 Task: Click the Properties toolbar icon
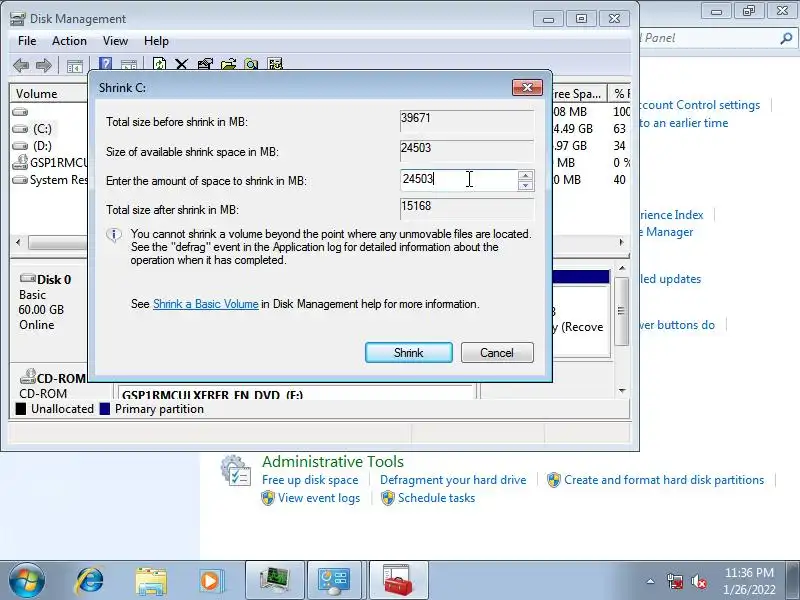(205, 64)
